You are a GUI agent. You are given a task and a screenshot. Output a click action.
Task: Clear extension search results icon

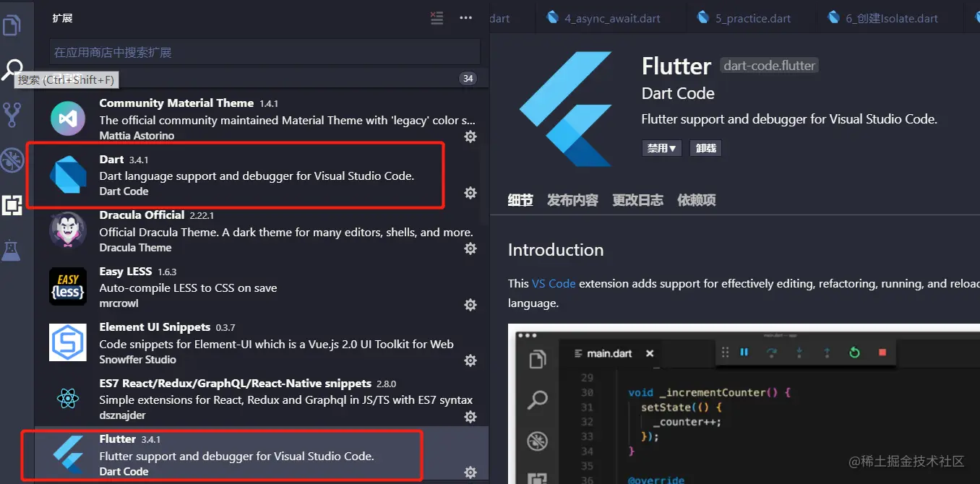pyautogui.click(x=437, y=18)
